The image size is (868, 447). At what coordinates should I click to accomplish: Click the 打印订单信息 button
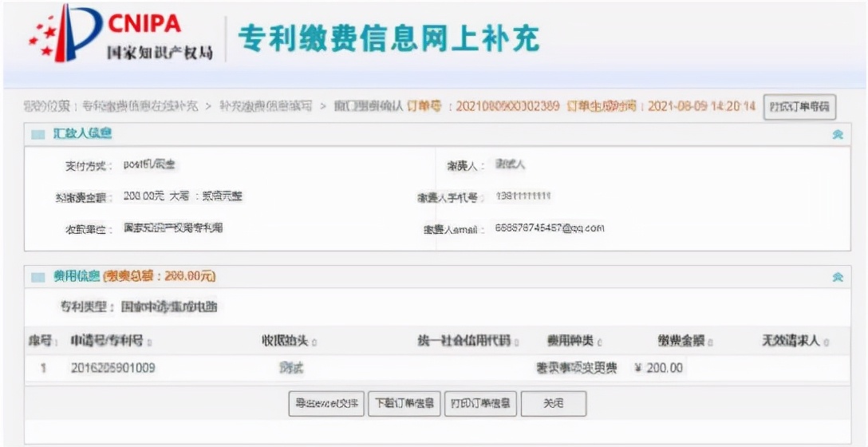(x=480, y=403)
